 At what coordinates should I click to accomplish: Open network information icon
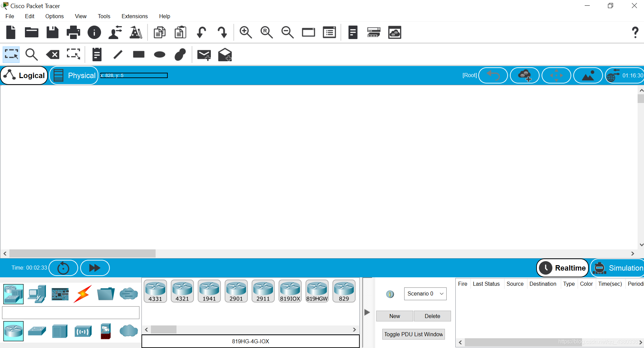click(x=94, y=32)
